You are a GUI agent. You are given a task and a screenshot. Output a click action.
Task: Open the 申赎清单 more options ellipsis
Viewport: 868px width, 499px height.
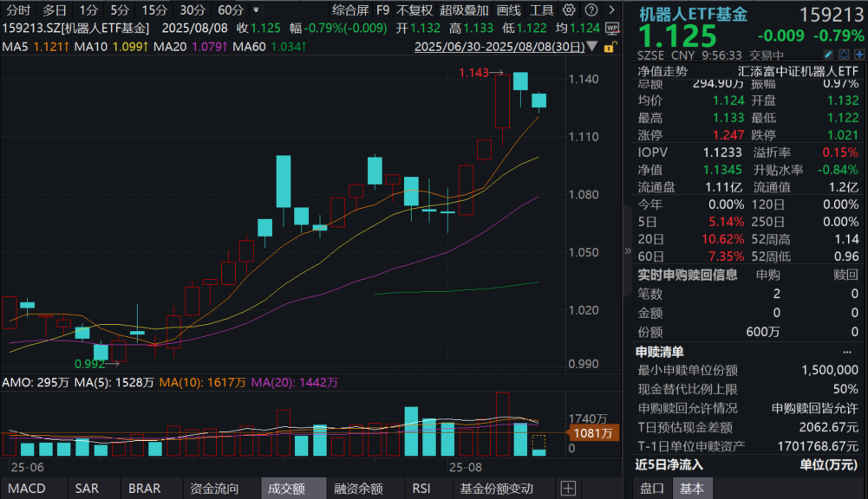846,352
